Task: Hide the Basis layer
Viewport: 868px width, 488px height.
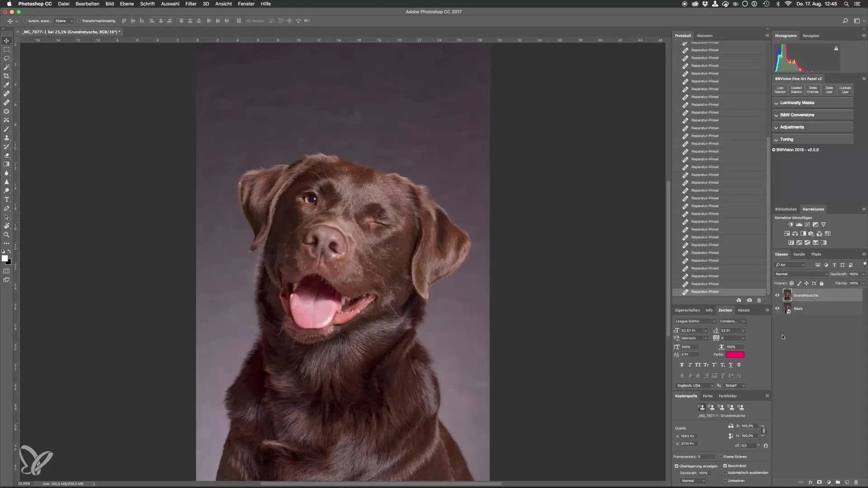Action: pyautogui.click(x=777, y=309)
